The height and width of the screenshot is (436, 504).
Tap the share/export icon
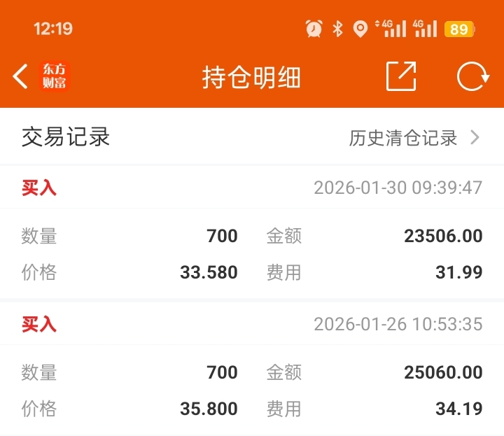coord(401,77)
